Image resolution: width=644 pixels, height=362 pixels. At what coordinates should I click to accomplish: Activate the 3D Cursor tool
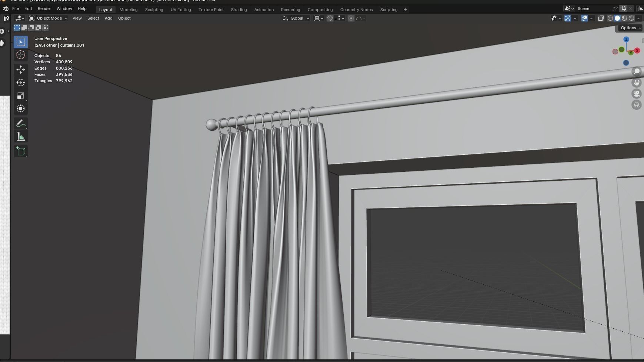pyautogui.click(x=21, y=55)
